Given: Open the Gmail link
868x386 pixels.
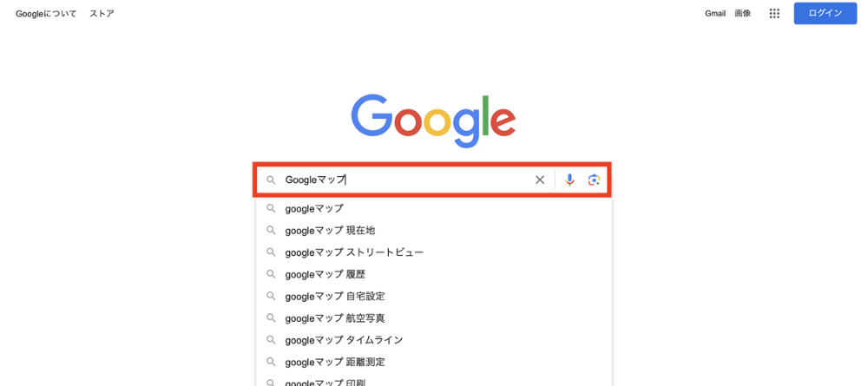Looking at the screenshot, I should (715, 14).
